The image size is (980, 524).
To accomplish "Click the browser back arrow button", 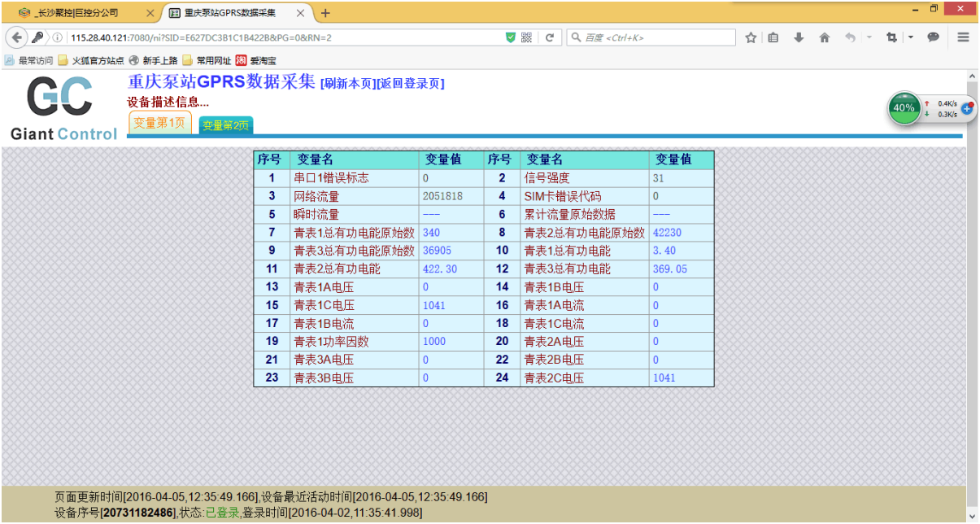I will (18, 37).
